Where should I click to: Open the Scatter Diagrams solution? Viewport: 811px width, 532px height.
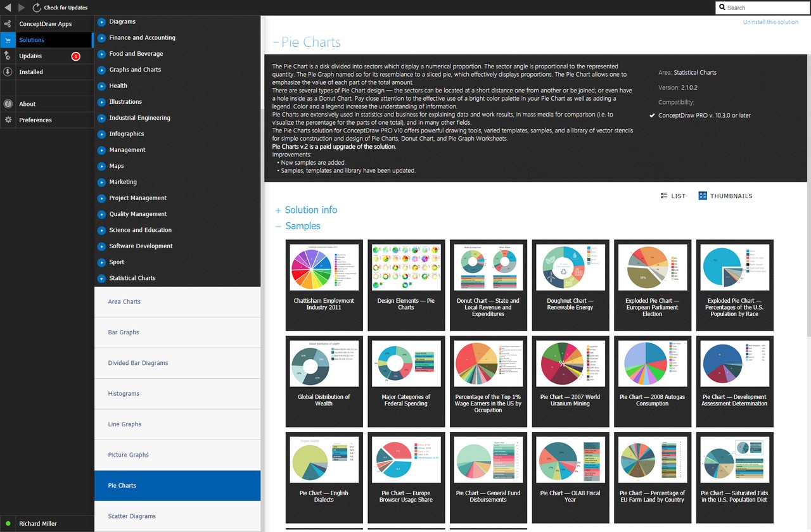tap(177, 516)
